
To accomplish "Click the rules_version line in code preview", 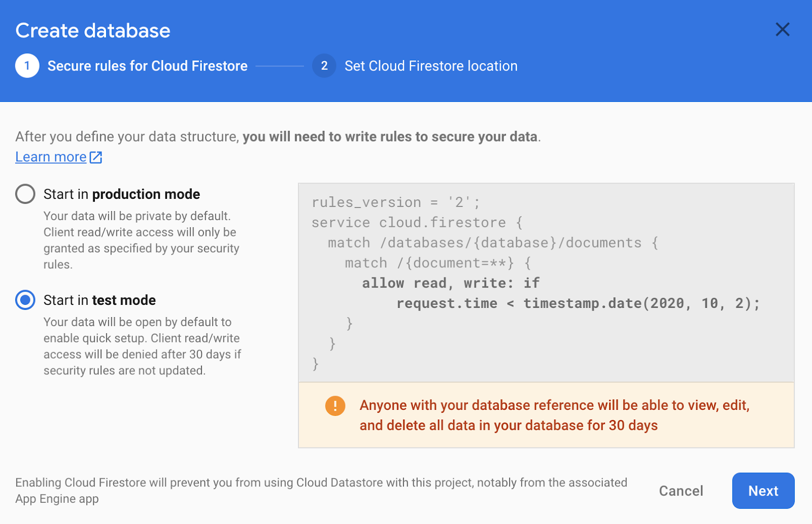I will click(395, 202).
